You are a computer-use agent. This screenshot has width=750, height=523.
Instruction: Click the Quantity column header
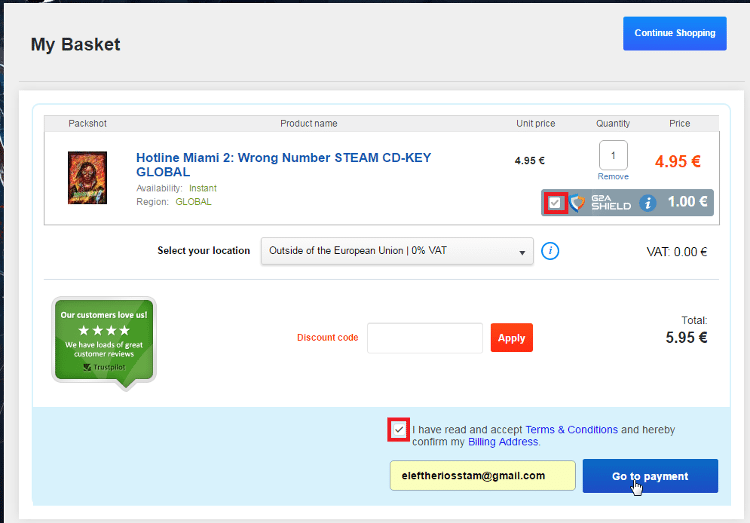coord(613,123)
